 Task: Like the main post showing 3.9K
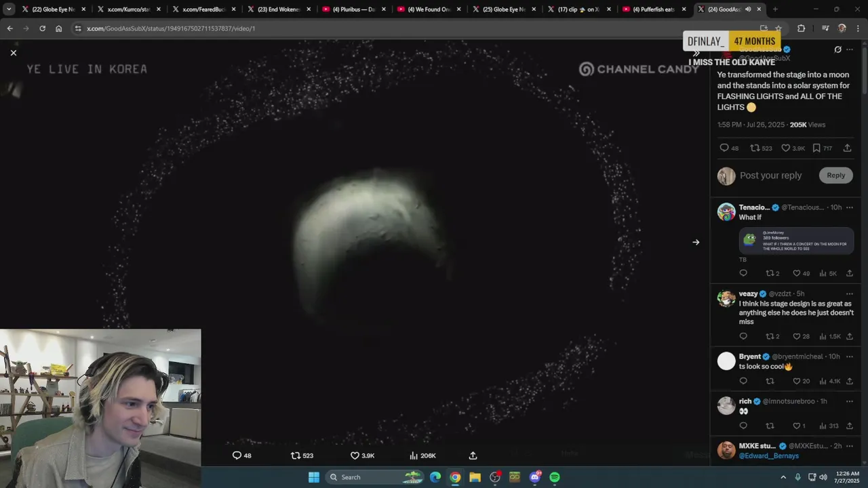(793, 148)
